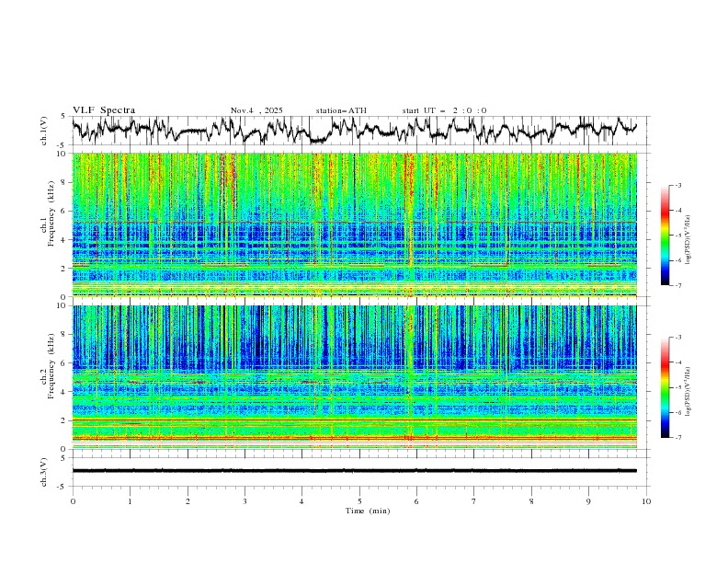Screen dimensions: 728x563
Task: Select the lower colorbar's log(PSD) label
Action: click(x=688, y=392)
